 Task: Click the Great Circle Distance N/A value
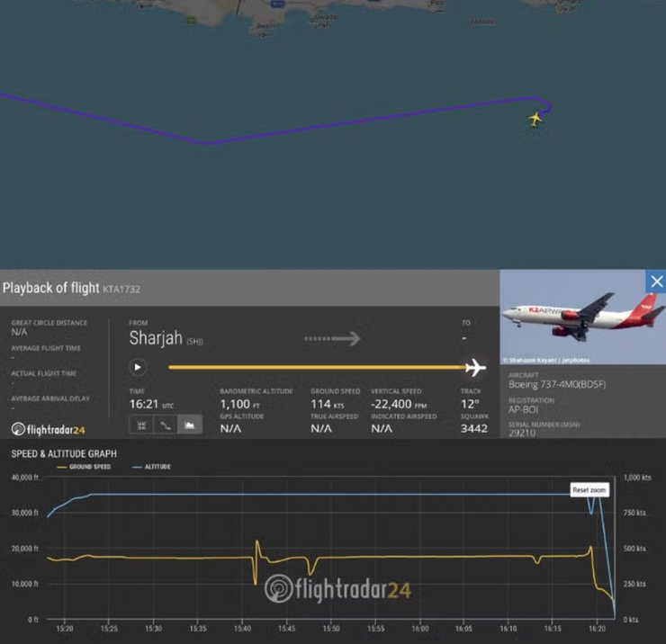pyautogui.click(x=19, y=332)
